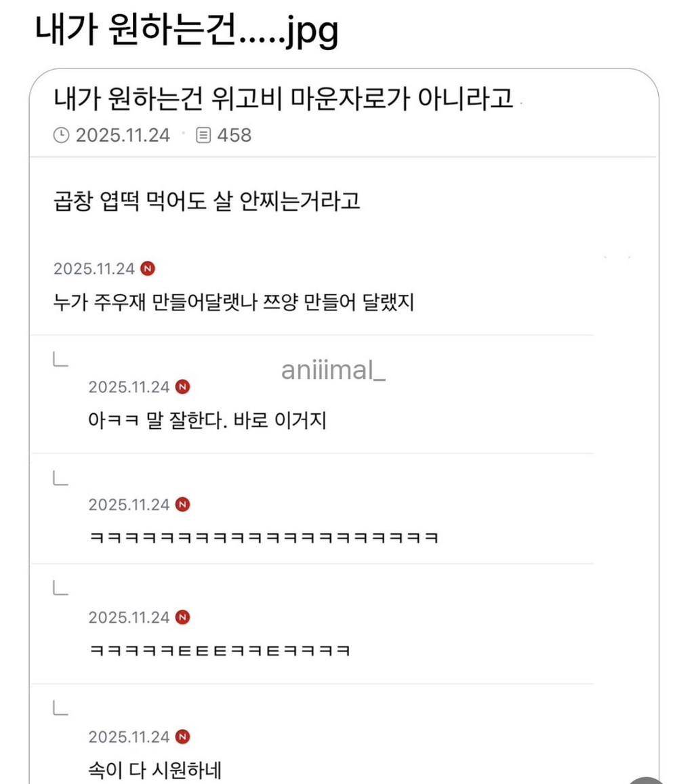
Task: Select the 458 comment count number
Action: coord(234,136)
